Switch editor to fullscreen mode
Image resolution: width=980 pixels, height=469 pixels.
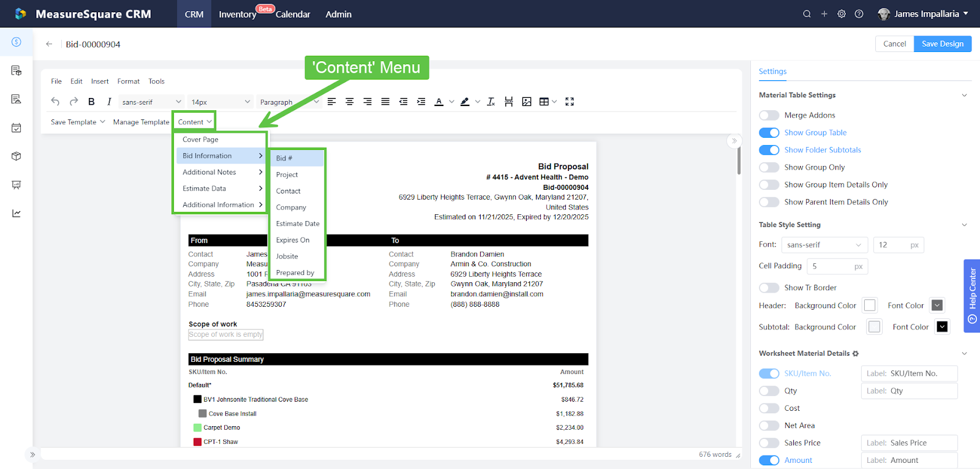coord(570,102)
